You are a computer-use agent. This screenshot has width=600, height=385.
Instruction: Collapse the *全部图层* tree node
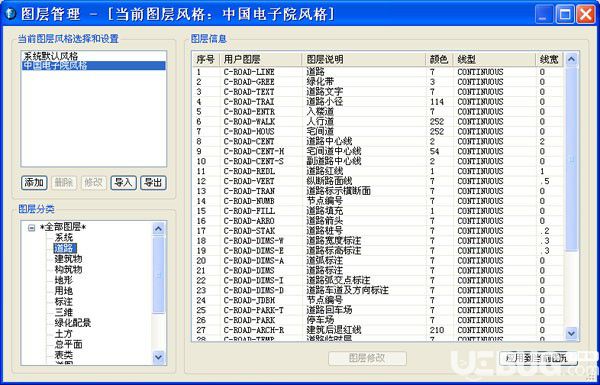[x=32, y=228]
